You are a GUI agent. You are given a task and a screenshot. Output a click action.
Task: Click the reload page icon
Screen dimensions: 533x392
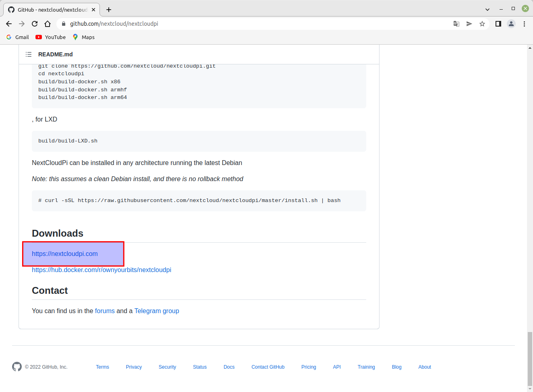click(34, 24)
